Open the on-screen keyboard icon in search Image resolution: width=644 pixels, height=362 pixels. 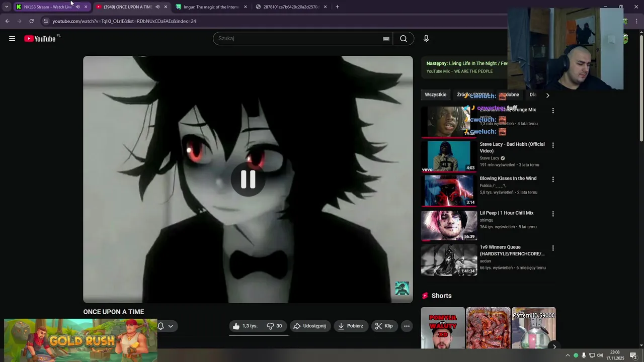click(x=386, y=39)
